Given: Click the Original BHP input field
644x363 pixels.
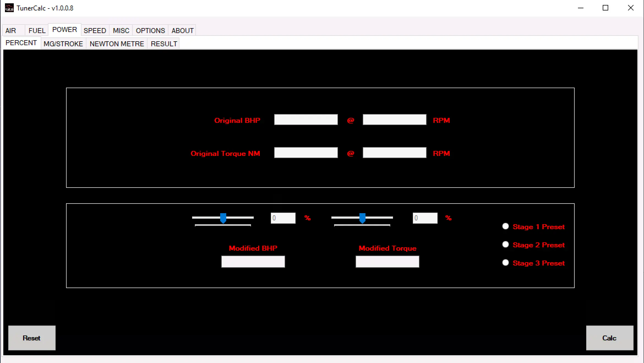Looking at the screenshot, I should (x=306, y=120).
